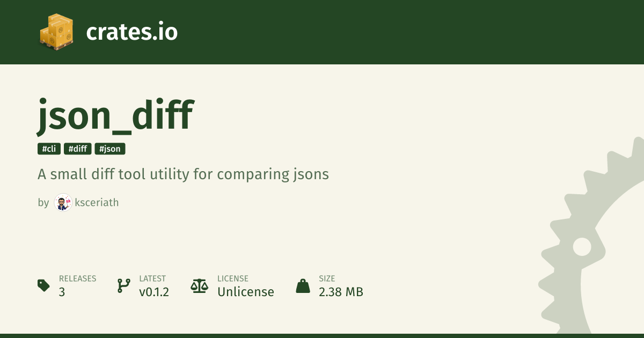Select the #diff keyword tag
Viewport: 644px width, 338px height.
pyautogui.click(x=78, y=149)
